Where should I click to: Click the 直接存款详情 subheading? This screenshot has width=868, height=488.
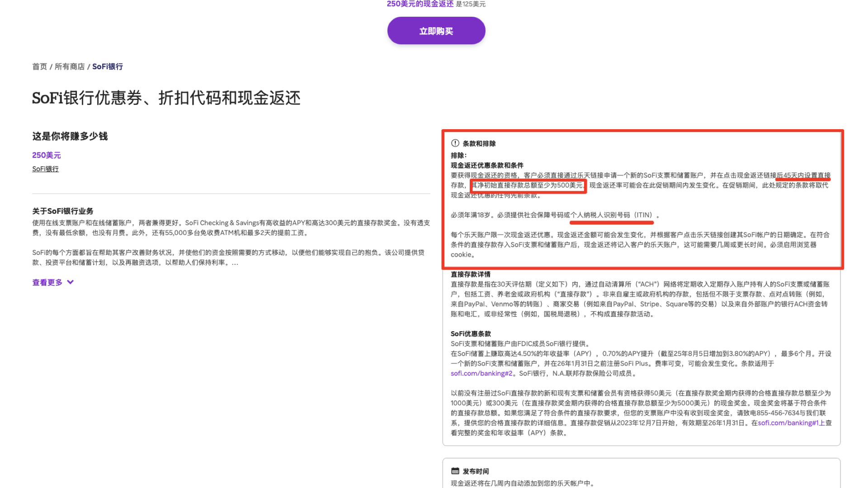click(x=470, y=274)
